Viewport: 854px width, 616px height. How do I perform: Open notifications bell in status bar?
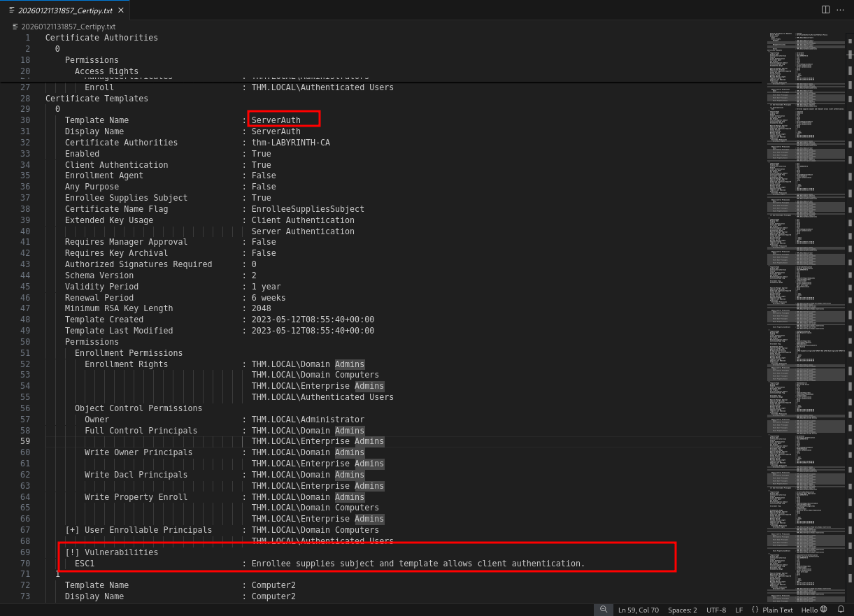click(x=841, y=610)
